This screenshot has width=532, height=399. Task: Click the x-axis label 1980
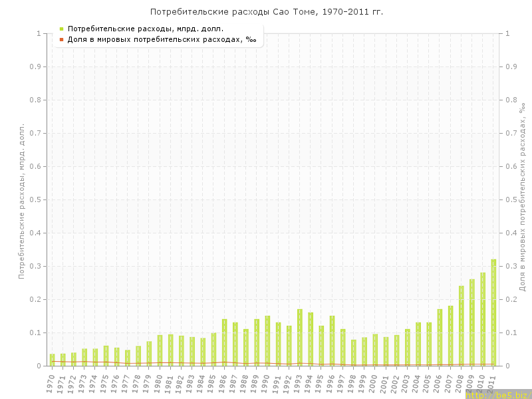(x=158, y=382)
